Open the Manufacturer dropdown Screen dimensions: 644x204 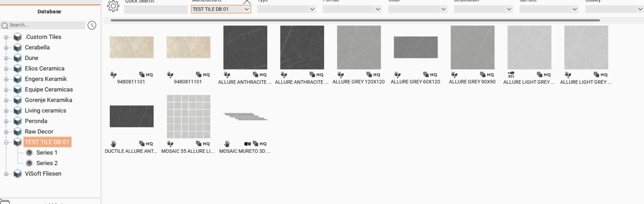[221, 9]
